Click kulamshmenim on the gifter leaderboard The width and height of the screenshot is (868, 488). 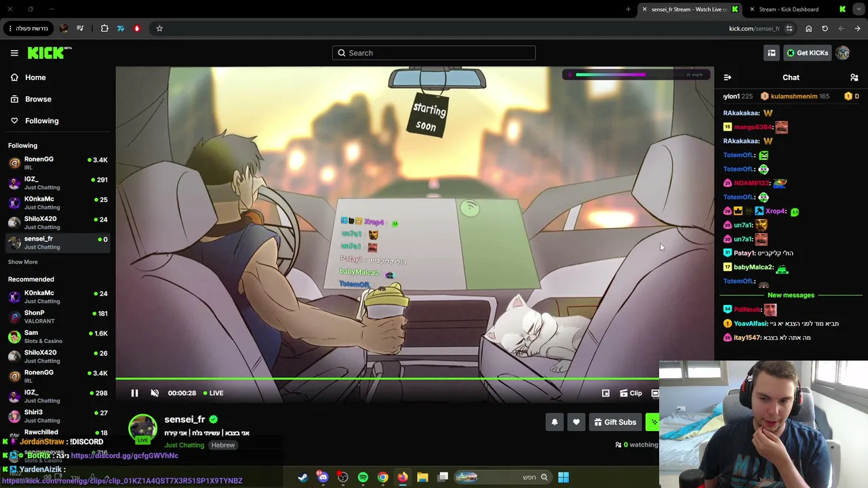[x=793, y=96]
